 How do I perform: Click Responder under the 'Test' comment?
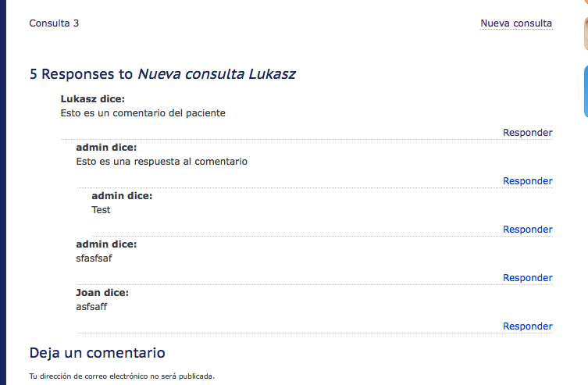[x=528, y=229]
